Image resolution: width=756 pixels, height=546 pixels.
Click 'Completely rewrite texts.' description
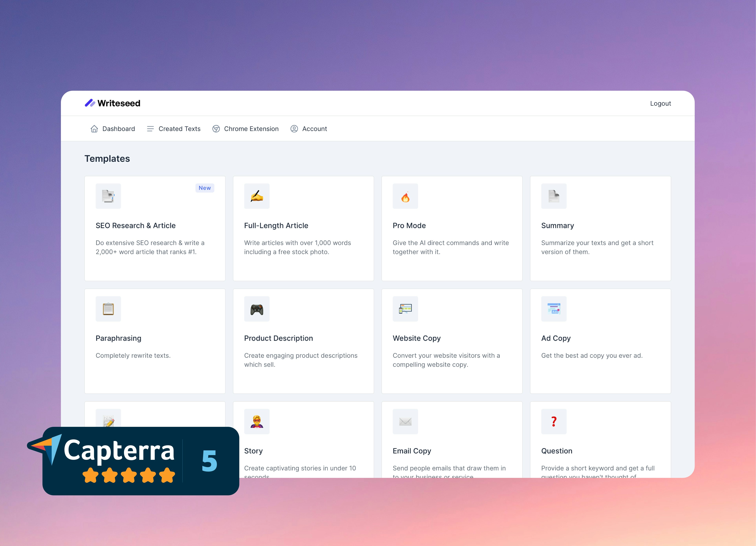point(133,355)
